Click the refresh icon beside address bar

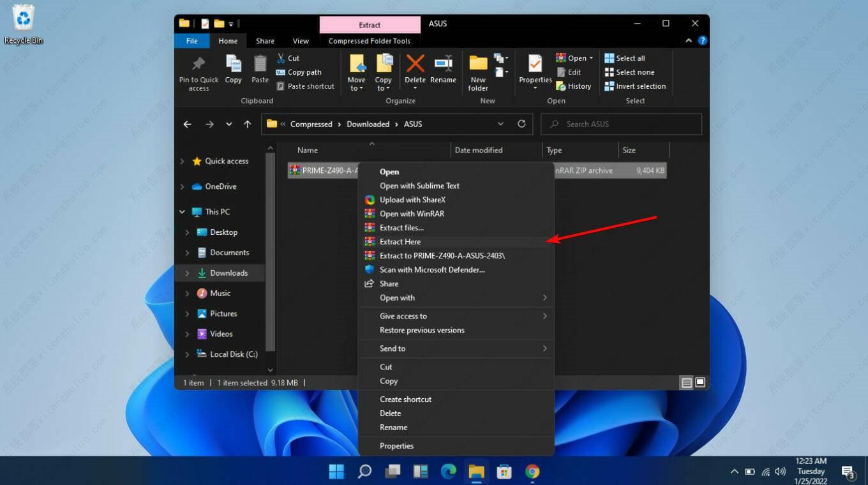521,124
